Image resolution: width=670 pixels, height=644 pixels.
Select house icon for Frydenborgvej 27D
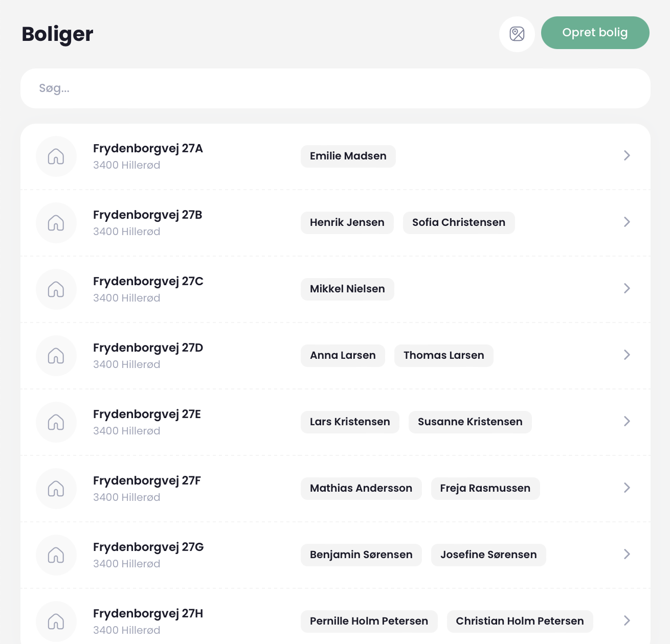pyautogui.click(x=56, y=356)
